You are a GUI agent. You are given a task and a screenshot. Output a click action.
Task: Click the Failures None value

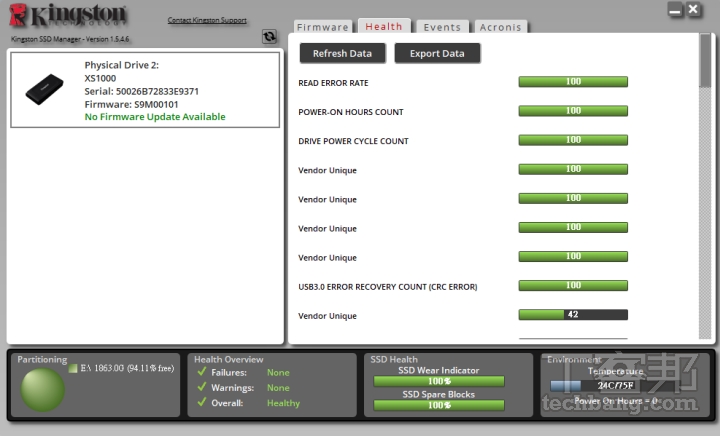(278, 373)
